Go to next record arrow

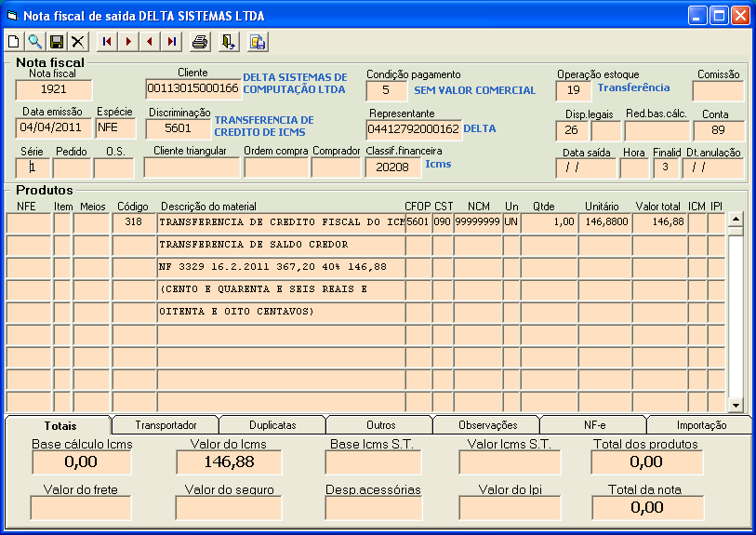(128, 42)
